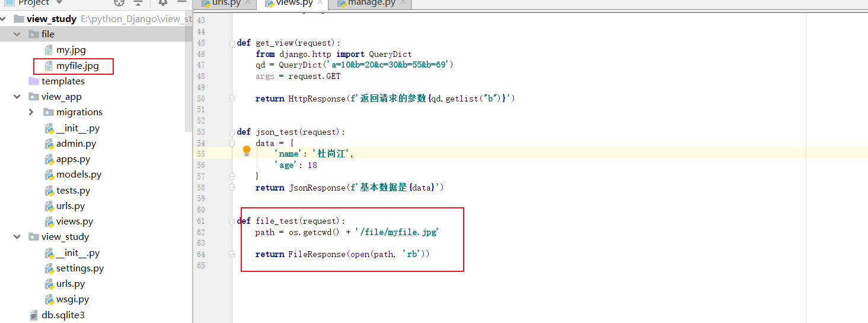Click the image file icon beside my.jpg
Viewport: 868px width, 323px height.
[x=49, y=50]
